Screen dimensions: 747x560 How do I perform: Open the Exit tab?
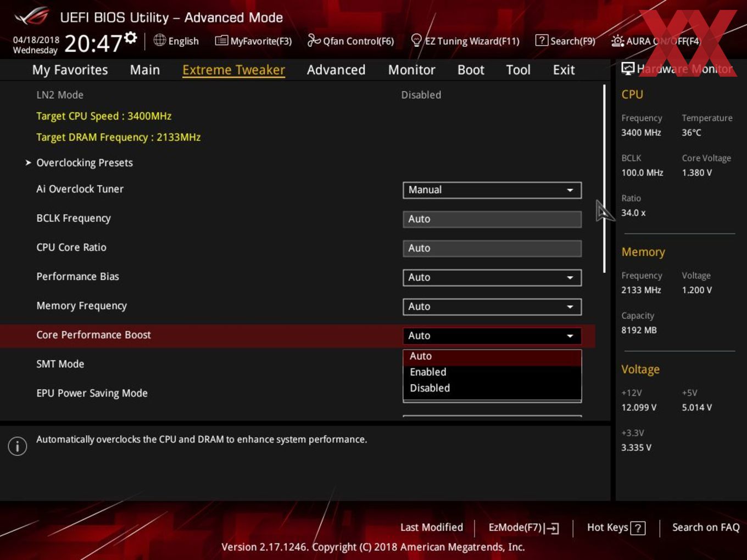tap(564, 70)
